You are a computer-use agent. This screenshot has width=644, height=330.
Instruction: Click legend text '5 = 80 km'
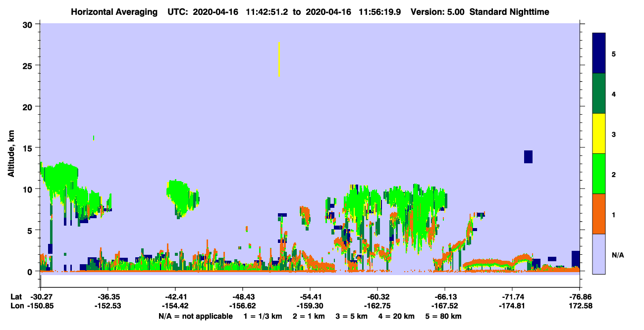[x=444, y=316]
